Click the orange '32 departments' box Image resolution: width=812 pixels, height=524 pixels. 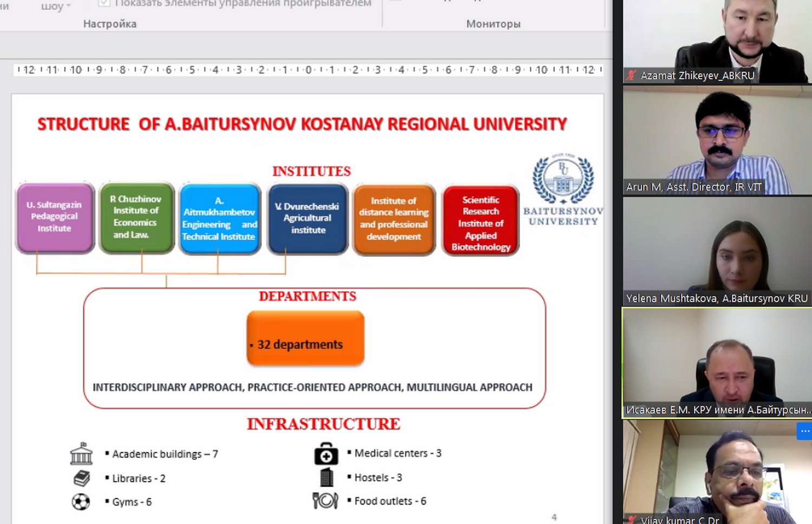[x=305, y=338]
